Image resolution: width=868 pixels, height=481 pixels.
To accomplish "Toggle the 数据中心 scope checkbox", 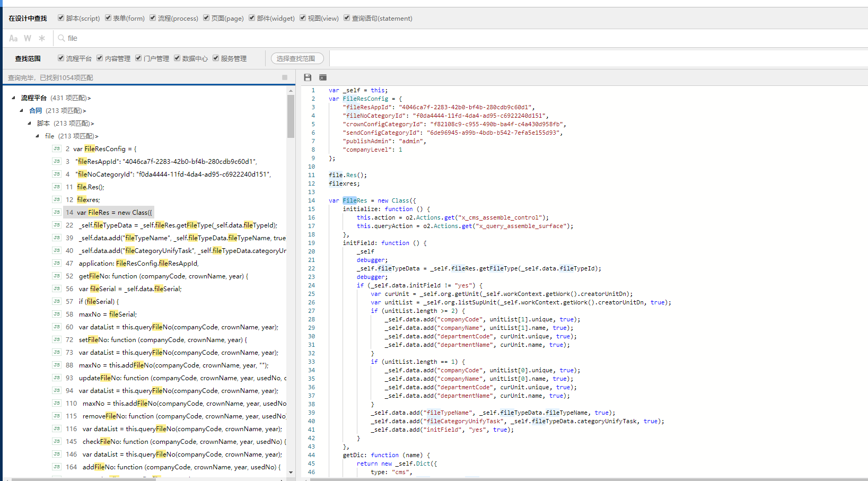I will coord(177,58).
